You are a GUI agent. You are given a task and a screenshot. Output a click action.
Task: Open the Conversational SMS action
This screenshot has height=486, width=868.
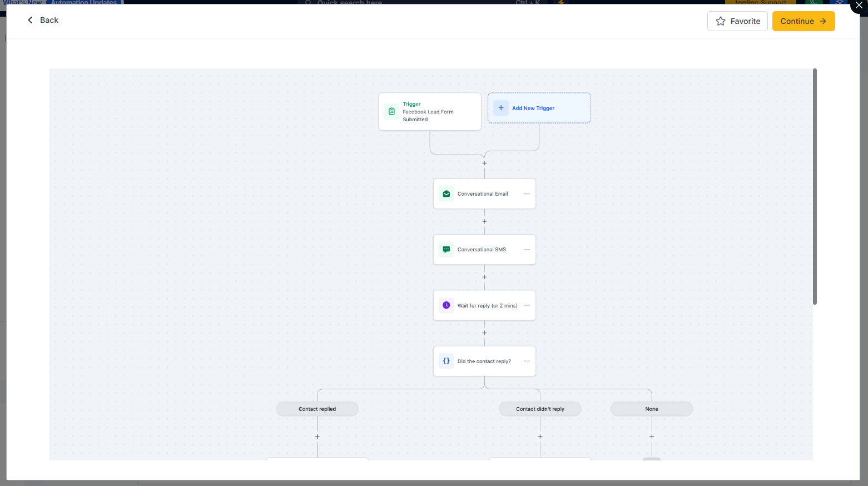484,250
